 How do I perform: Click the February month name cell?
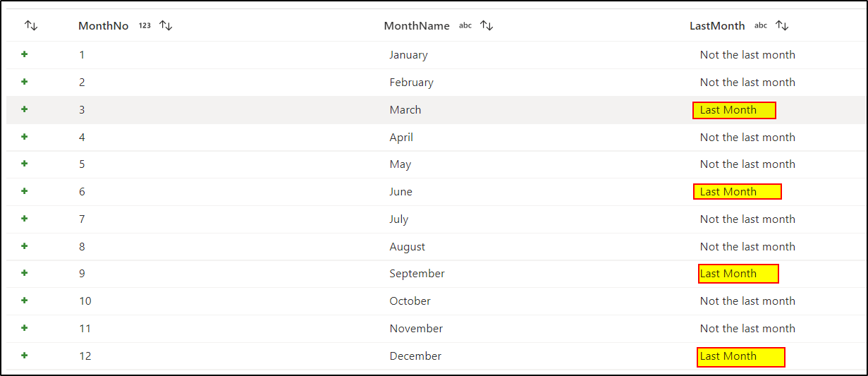(411, 83)
